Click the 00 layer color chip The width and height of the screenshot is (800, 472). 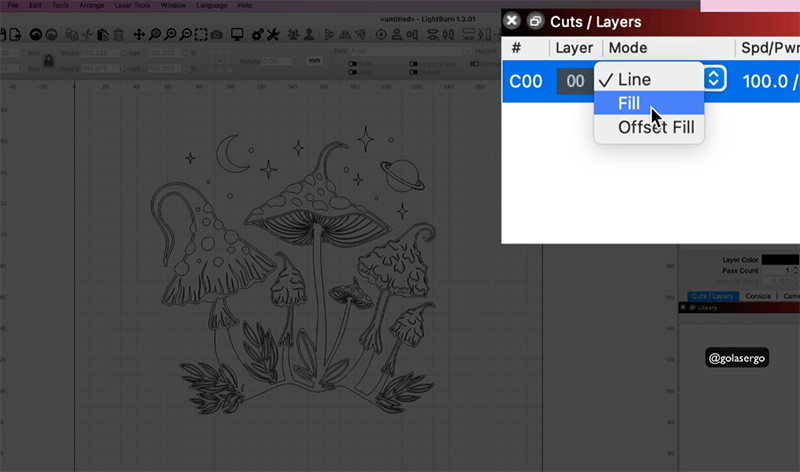coord(574,81)
